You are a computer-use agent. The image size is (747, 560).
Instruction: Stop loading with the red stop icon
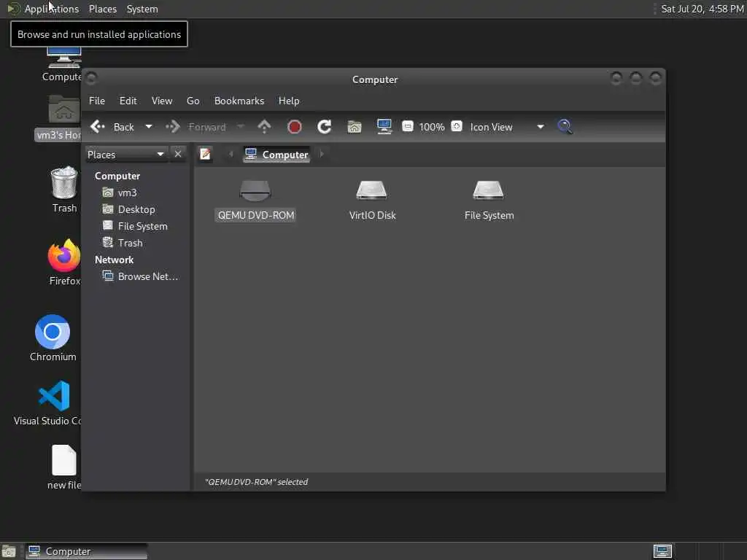point(295,127)
